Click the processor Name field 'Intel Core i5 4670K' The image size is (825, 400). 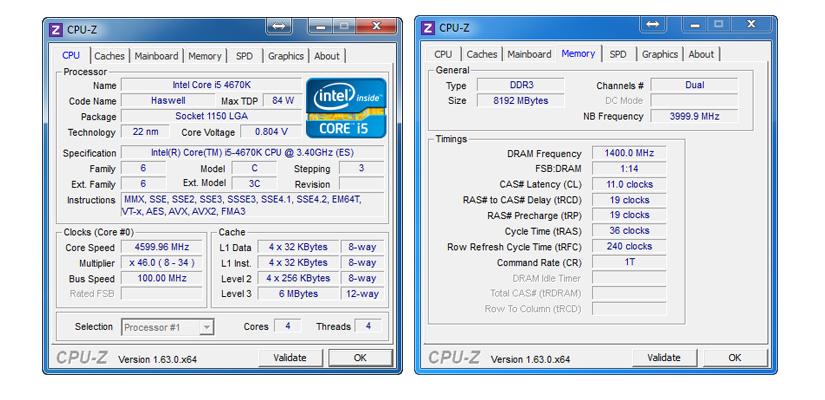212,85
